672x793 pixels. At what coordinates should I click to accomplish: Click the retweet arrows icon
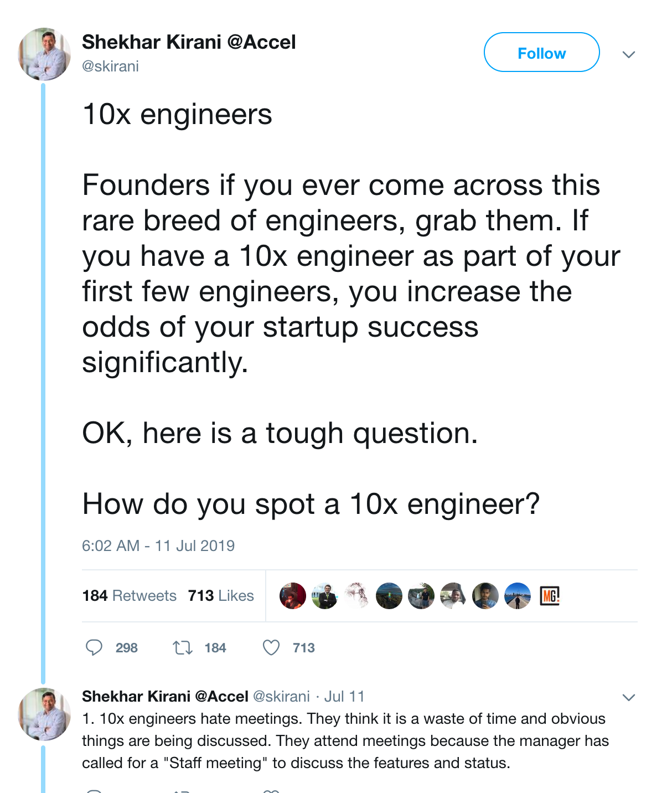182,647
